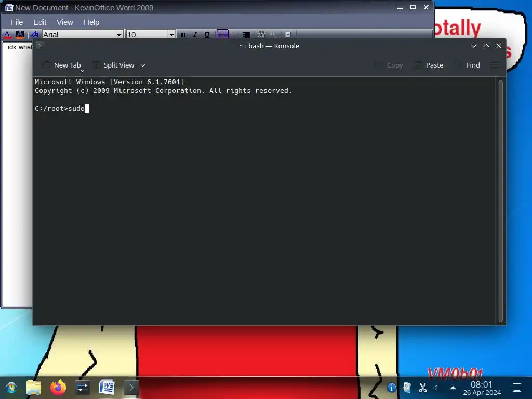The width and height of the screenshot is (532, 399).
Task: Click the Konsole vertical scrollbar
Action: (500, 201)
